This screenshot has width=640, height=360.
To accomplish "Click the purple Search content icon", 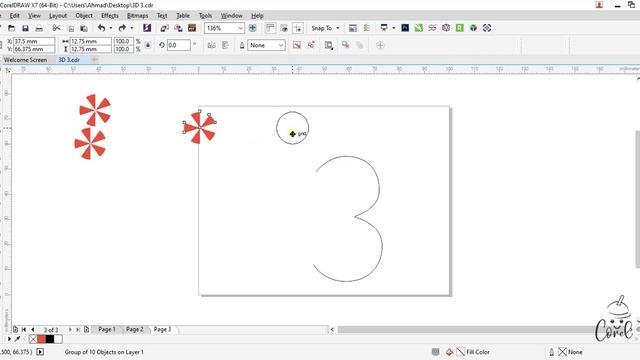I will pos(147,28).
